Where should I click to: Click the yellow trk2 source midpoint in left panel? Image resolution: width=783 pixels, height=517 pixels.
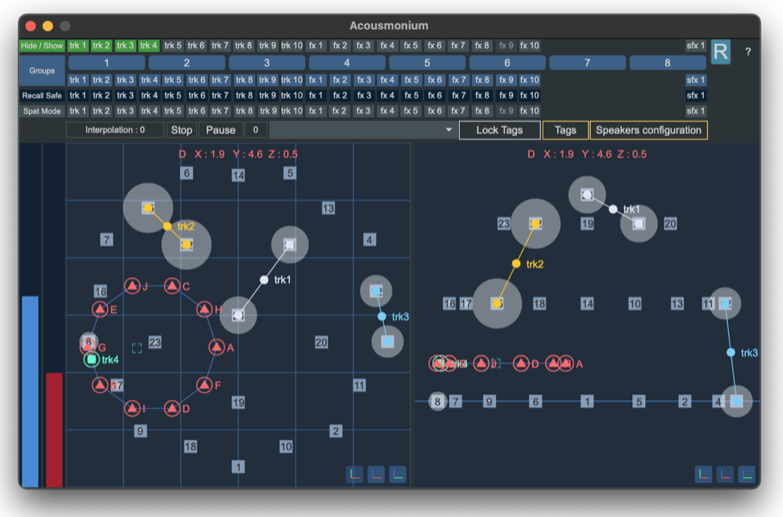click(167, 227)
